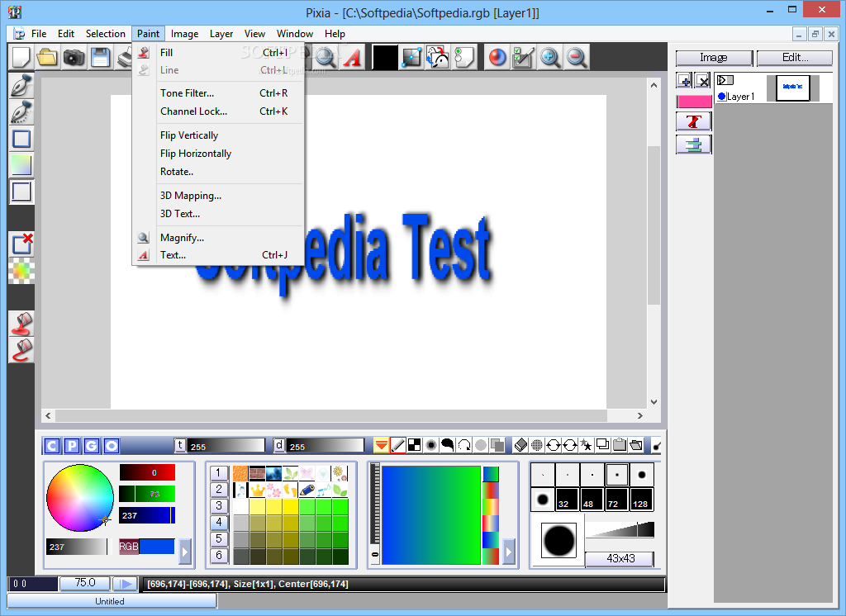This screenshot has height=616, width=846.
Task: Delete layer with the red X icon
Action: pos(702,81)
